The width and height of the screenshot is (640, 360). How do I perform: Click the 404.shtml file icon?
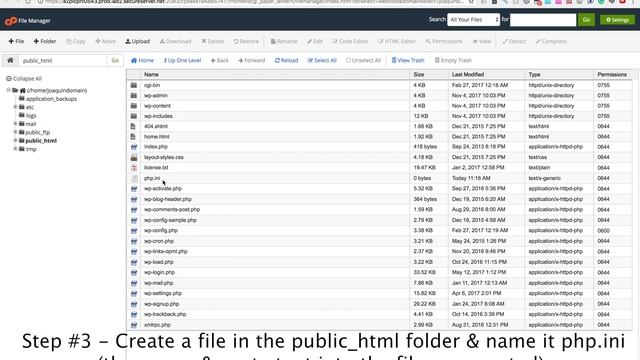click(x=134, y=127)
